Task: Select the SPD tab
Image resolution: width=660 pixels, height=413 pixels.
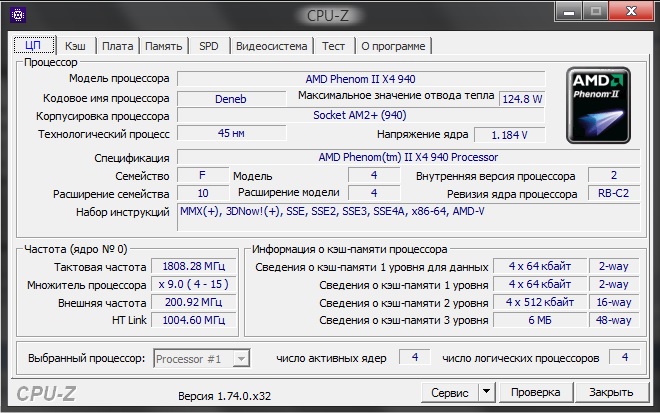Action: 209,45
